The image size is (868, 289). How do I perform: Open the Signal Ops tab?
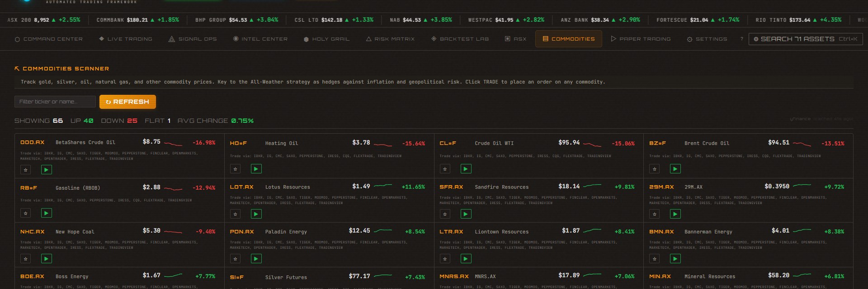tap(193, 39)
